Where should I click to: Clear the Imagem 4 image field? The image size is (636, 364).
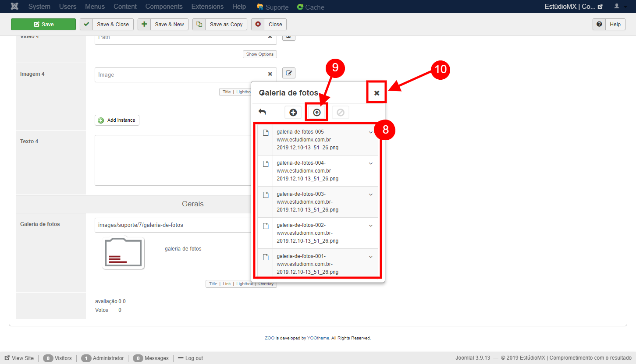pyautogui.click(x=270, y=74)
